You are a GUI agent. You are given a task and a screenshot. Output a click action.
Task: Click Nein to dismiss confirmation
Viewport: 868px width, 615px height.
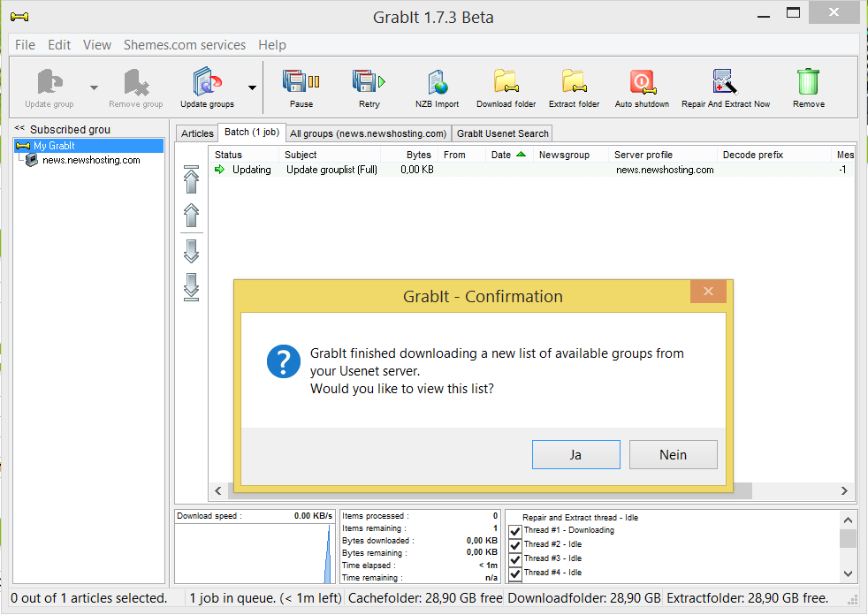(674, 454)
